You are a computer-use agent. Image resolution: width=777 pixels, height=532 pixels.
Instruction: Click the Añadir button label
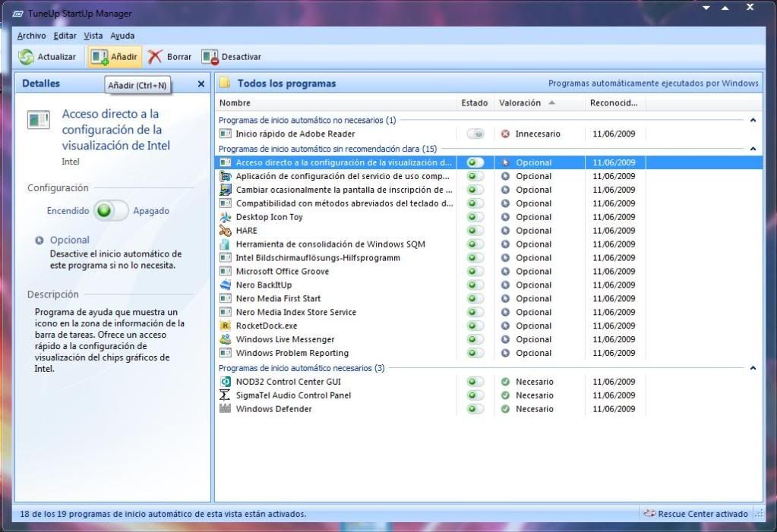[x=124, y=57]
